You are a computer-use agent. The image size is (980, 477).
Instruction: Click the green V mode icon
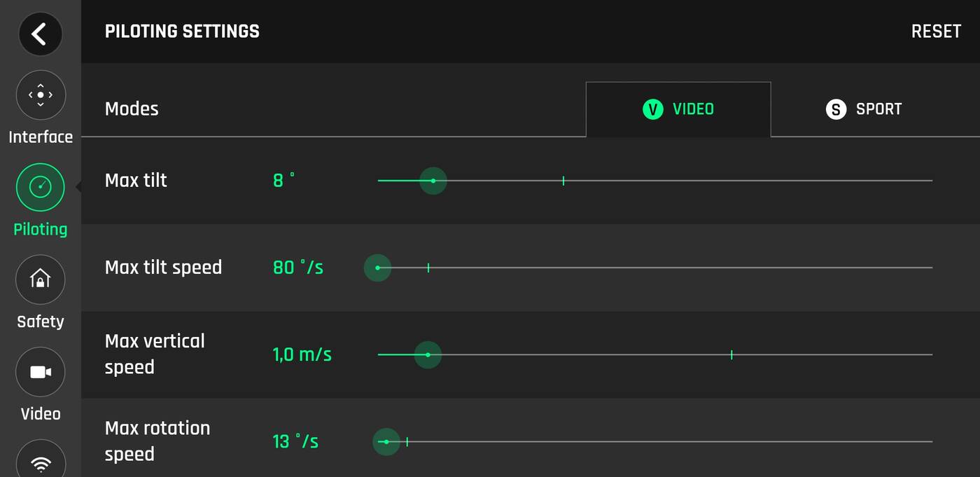click(652, 109)
